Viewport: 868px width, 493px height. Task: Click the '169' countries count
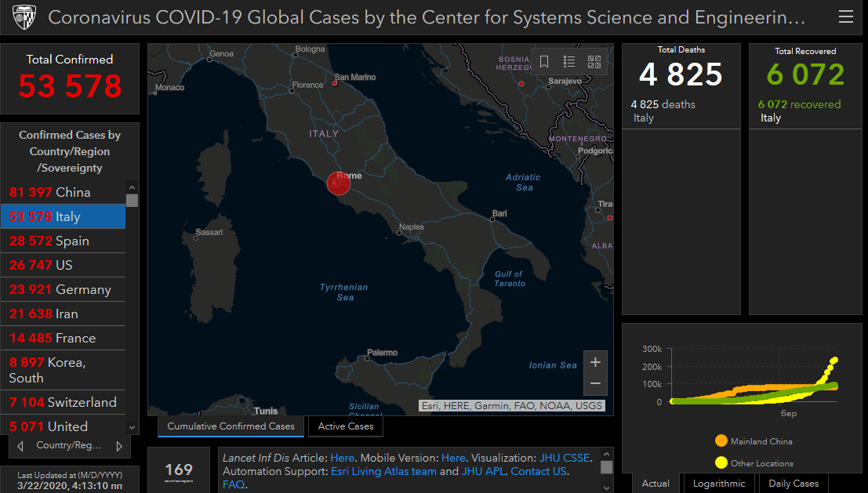[179, 469]
